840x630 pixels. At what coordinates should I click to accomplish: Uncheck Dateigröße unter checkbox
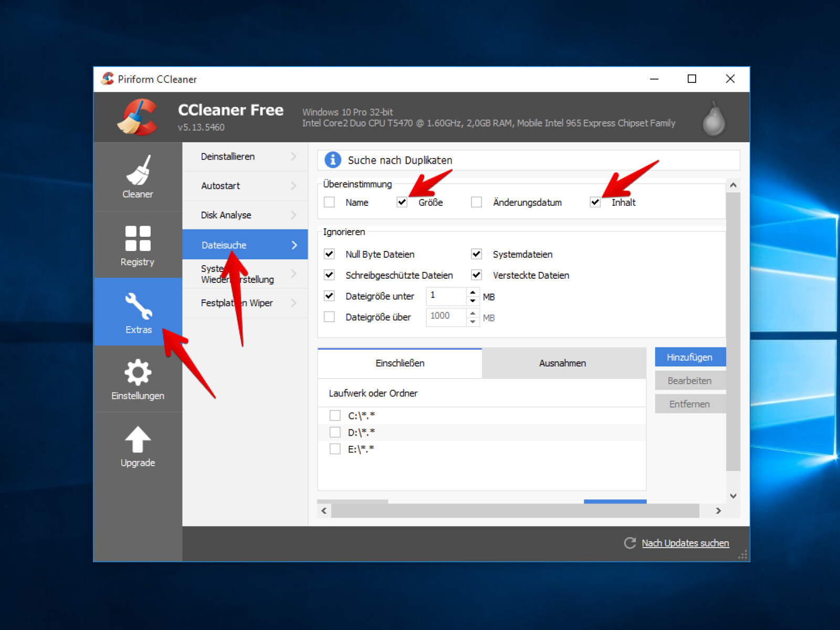tap(329, 296)
